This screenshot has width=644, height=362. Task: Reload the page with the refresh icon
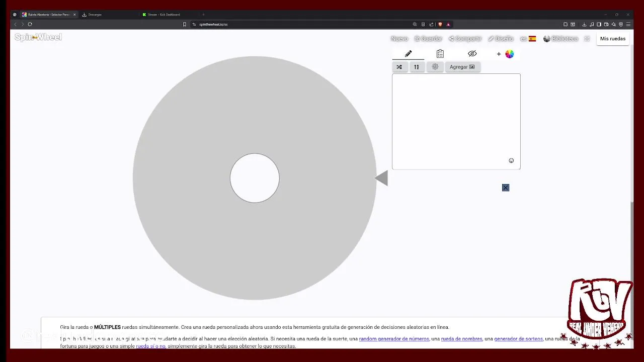pos(30,24)
